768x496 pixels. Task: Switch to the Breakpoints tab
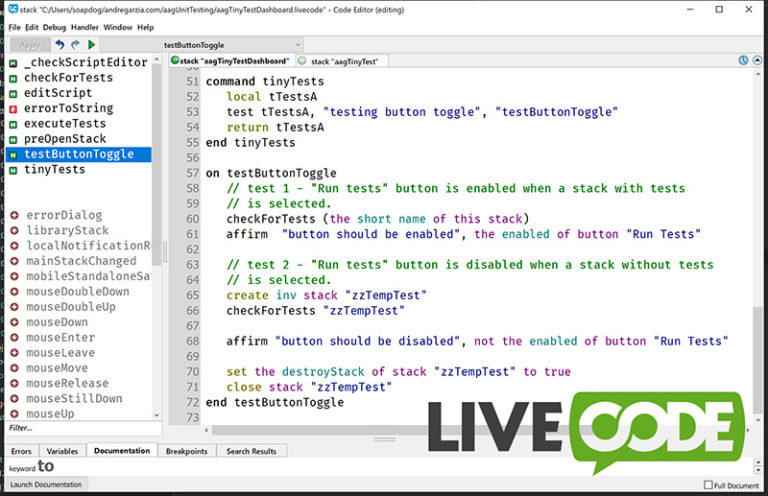coord(187,451)
